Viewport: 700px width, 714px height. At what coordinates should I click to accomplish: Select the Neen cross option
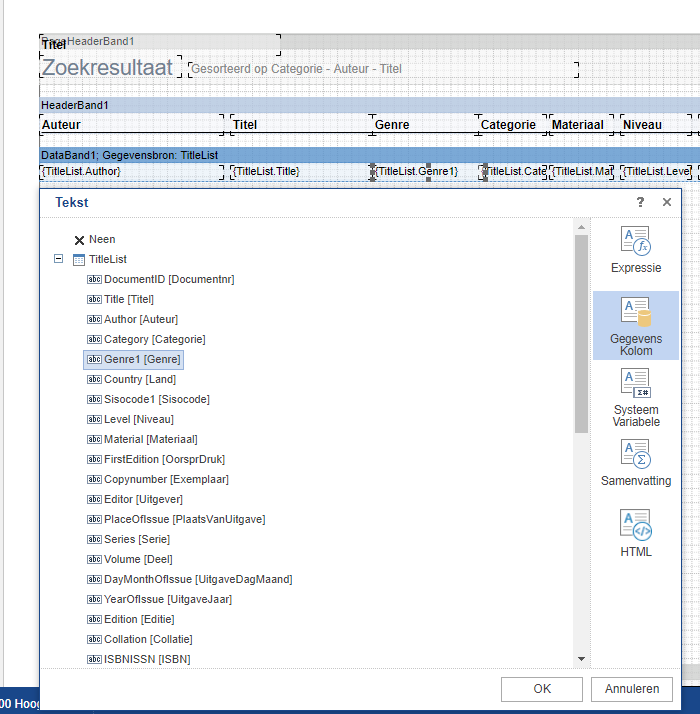(x=79, y=240)
